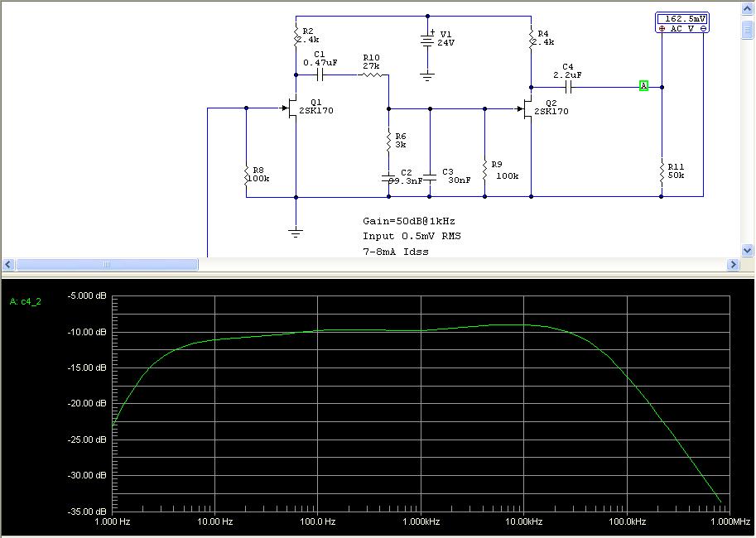
Task: Click the horizontal scrollbar right arrow
Action: [x=733, y=264]
